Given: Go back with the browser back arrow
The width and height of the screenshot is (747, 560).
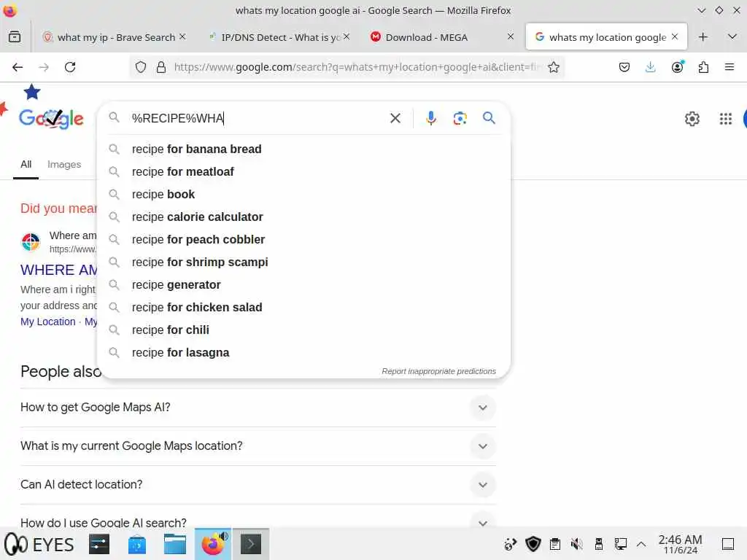Looking at the screenshot, I should click(18, 67).
